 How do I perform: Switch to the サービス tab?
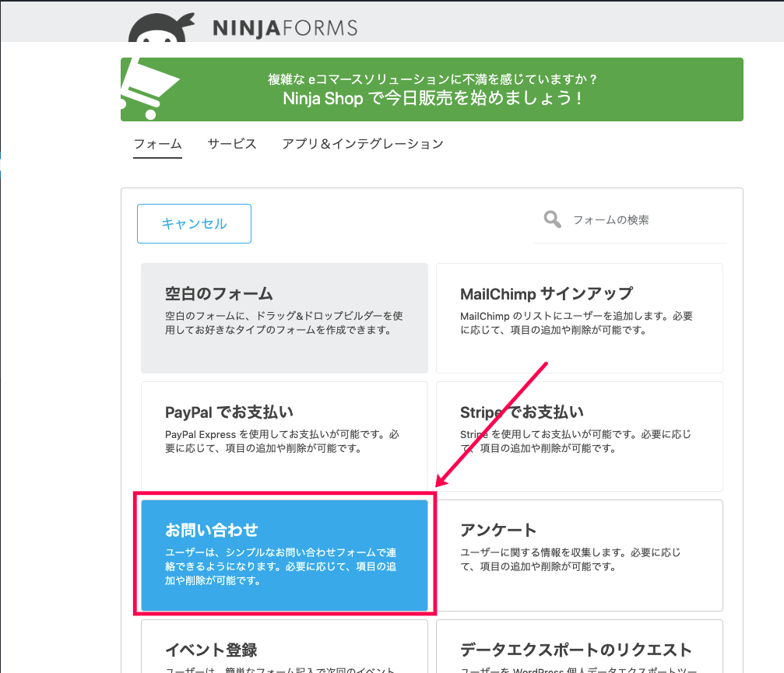coord(232,144)
